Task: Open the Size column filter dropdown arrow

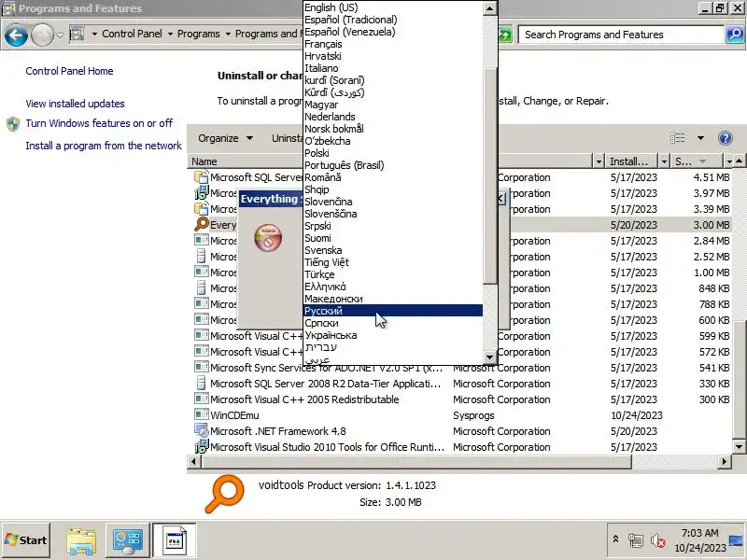Action: pyautogui.click(x=729, y=161)
